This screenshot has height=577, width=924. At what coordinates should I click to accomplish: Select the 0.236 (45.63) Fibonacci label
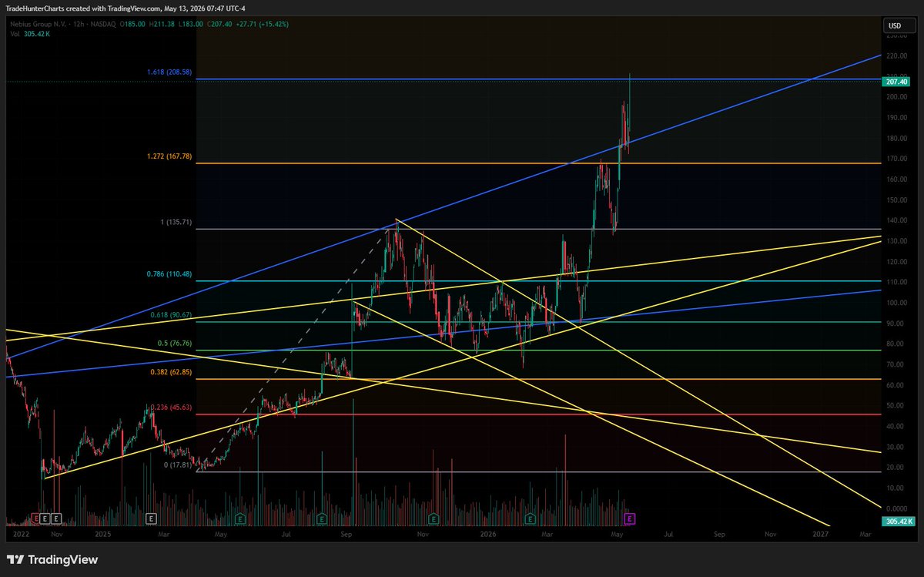[x=171, y=408]
